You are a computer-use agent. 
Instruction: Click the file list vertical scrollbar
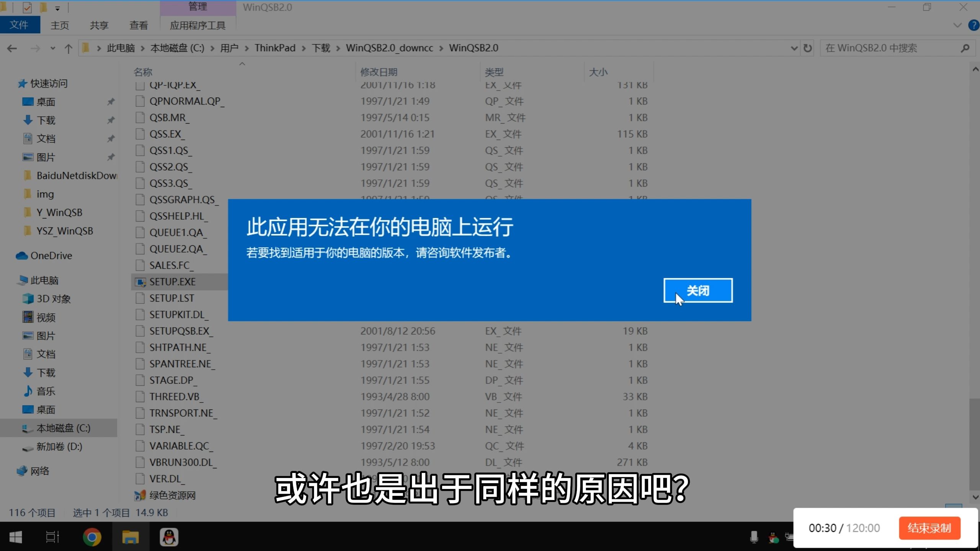[x=975, y=444]
